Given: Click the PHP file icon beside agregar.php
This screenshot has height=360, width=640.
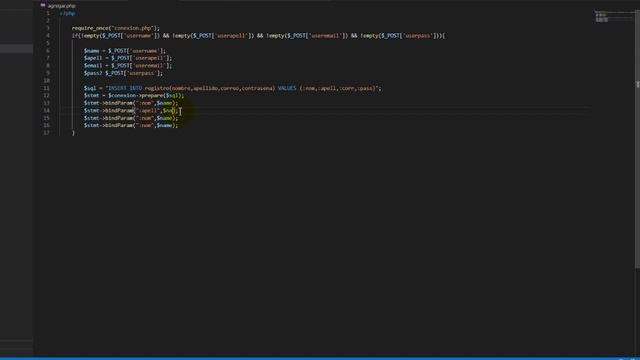Looking at the screenshot, I should coord(43,5).
